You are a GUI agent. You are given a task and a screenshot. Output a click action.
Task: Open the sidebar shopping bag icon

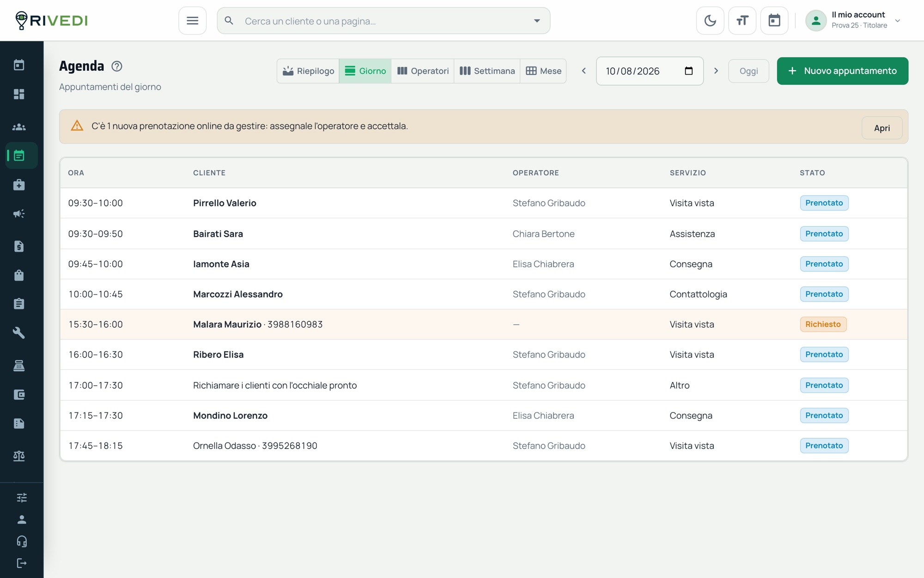(19, 275)
